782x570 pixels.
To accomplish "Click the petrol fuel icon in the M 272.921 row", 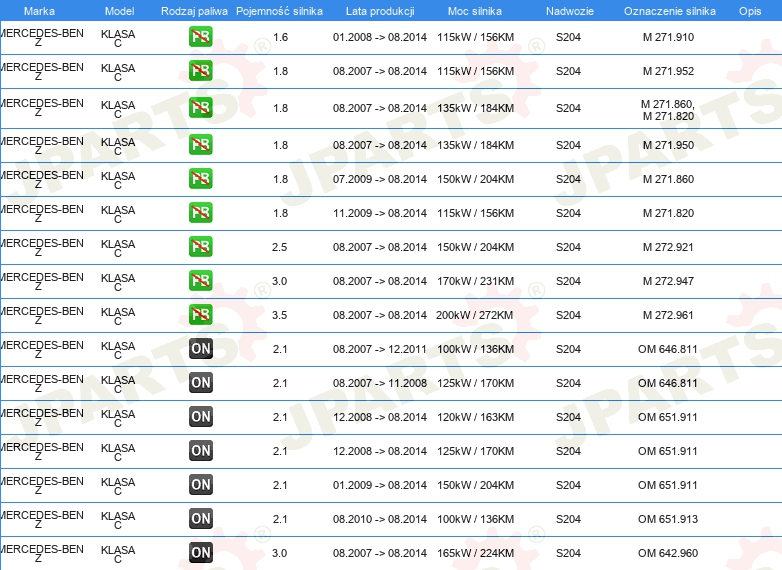I will point(200,246).
